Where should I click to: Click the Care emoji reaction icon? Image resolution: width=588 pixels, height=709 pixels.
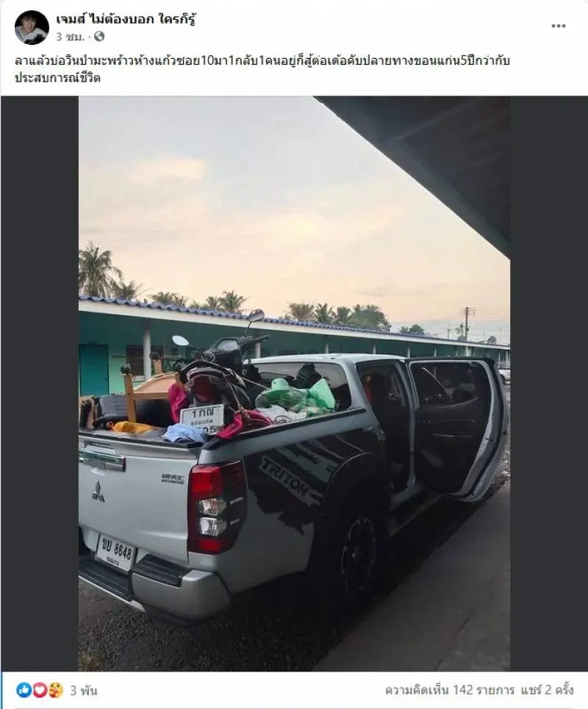(56, 690)
